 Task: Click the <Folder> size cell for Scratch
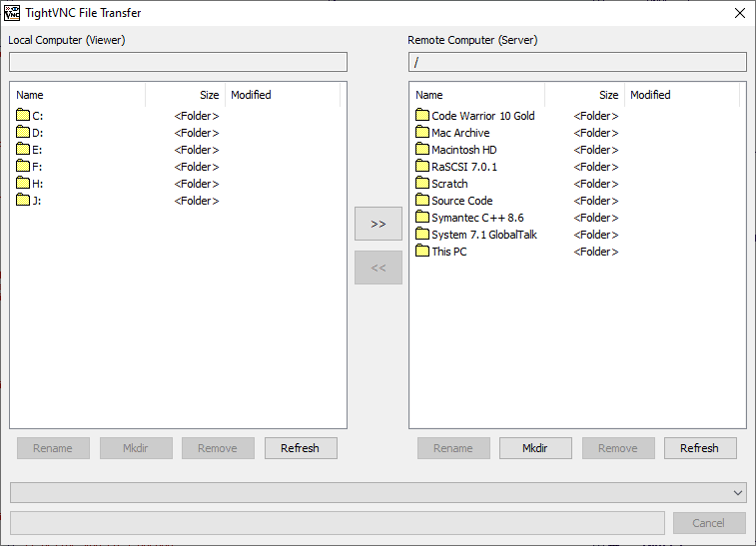[x=596, y=184]
